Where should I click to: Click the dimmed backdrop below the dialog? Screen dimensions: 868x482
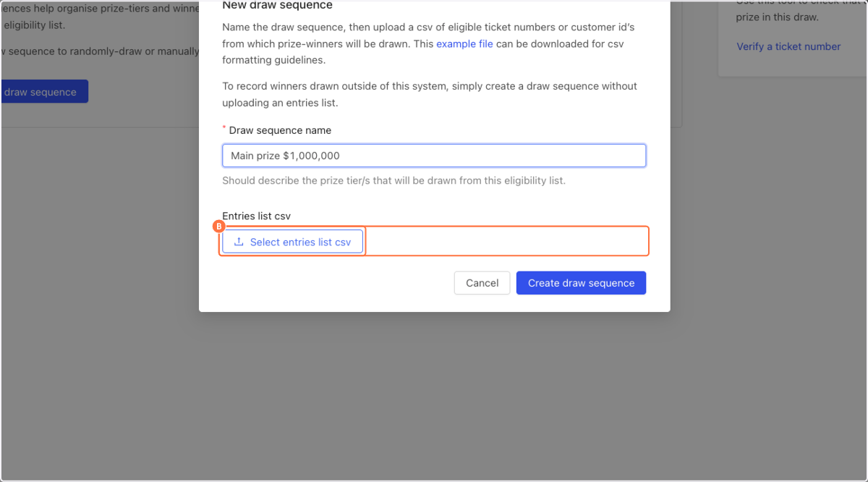point(434,398)
